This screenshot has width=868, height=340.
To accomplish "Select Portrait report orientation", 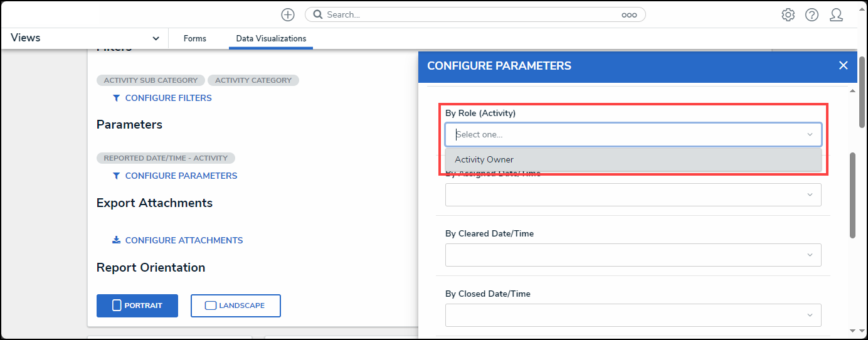I will pyautogui.click(x=137, y=305).
